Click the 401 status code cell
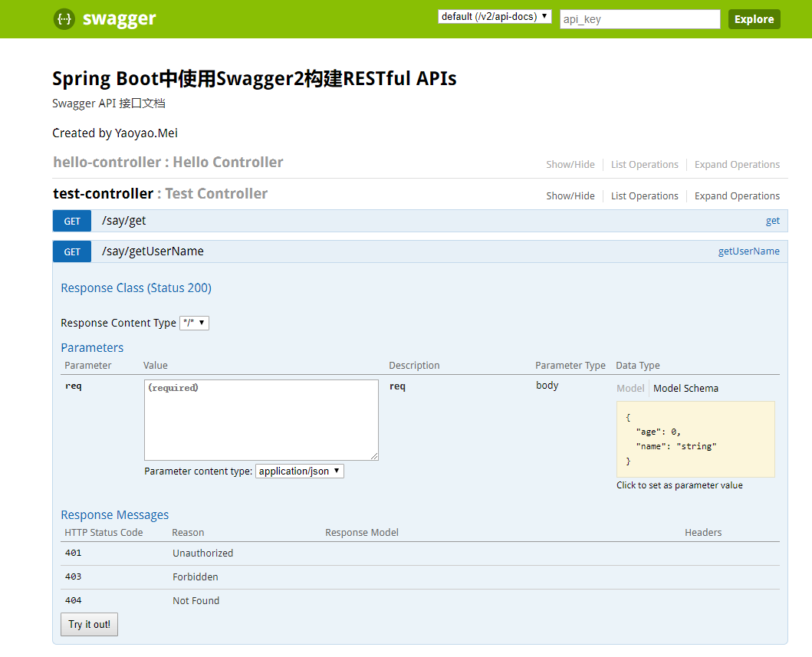Viewport: 812px width, 657px height. pos(73,553)
